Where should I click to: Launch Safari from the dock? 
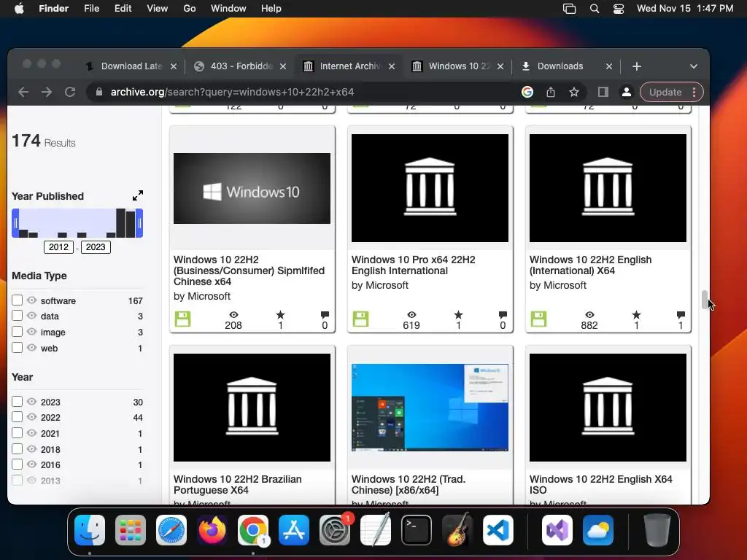171,530
